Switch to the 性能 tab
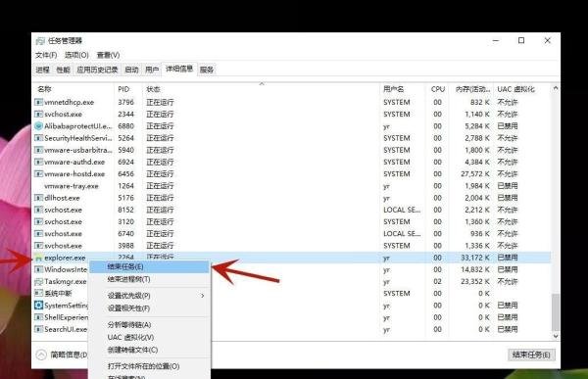 pos(63,70)
